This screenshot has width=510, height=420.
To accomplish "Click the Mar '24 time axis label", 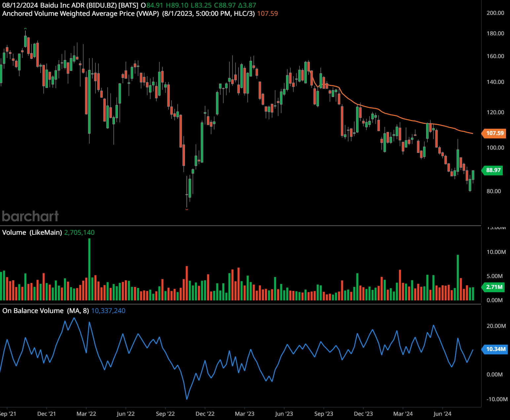I will (403, 414).
